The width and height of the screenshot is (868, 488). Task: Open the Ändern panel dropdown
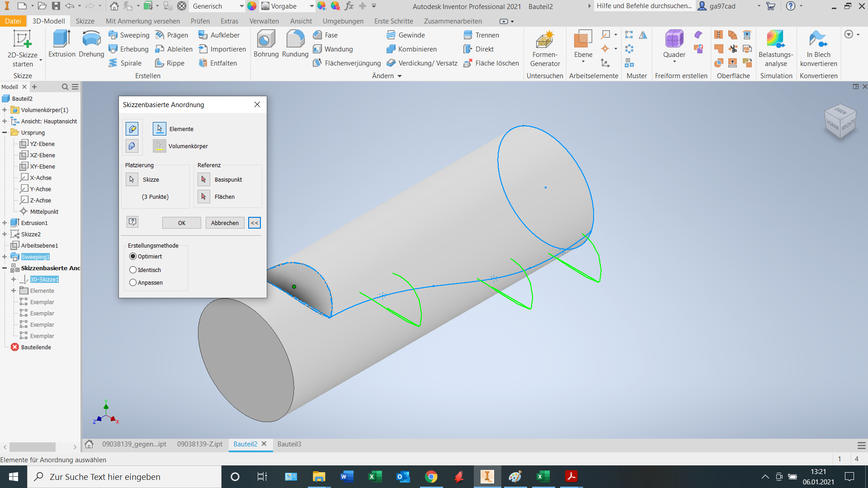pyautogui.click(x=400, y=76)
